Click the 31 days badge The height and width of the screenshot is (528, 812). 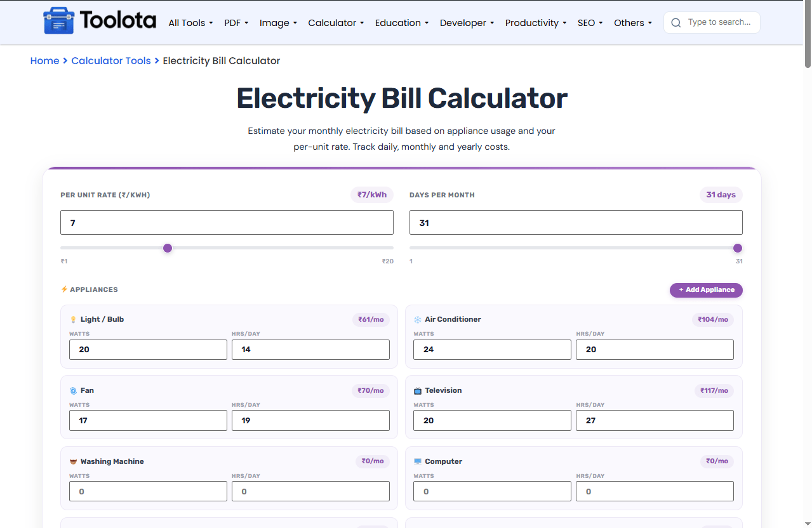(x=721, y=195)
